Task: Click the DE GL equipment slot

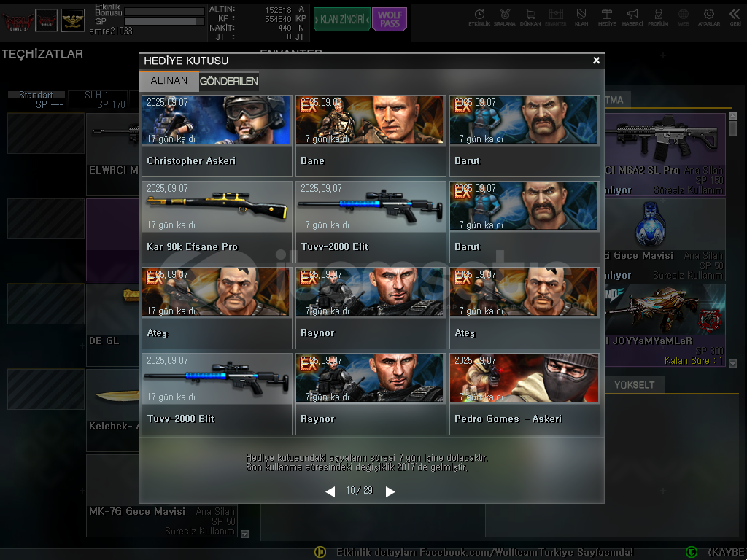Action: (112, 324)
